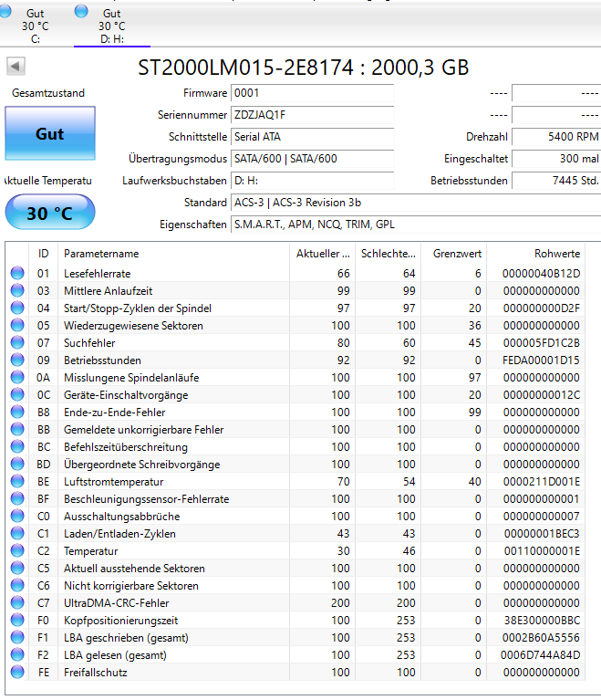Viewport: 601px width, 700px height.
Task: Click the Betriebsstunden 7445 Std. field
Action: (x=556, y=181)
